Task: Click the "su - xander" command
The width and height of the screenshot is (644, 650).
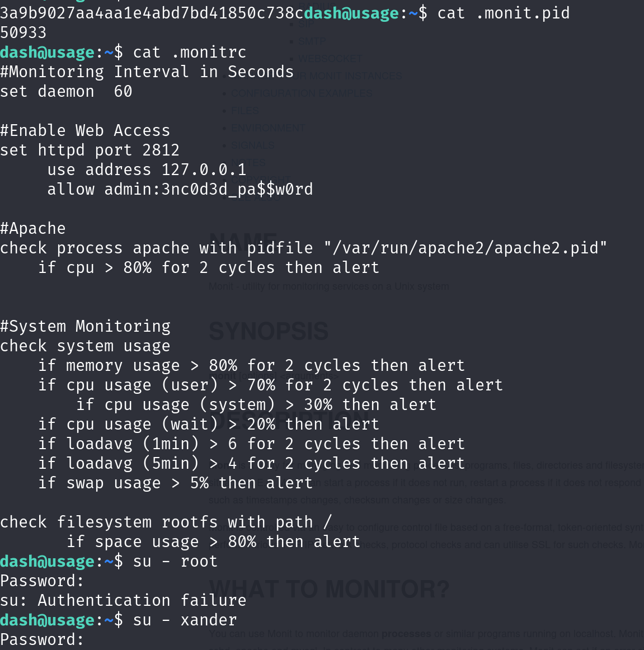Action: pos(185,620)
